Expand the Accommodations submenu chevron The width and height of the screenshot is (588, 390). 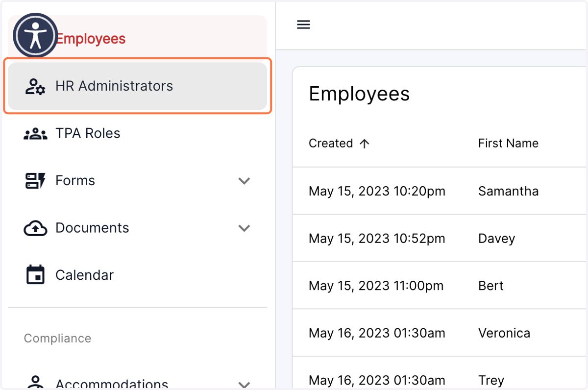[x=244, y=384]
